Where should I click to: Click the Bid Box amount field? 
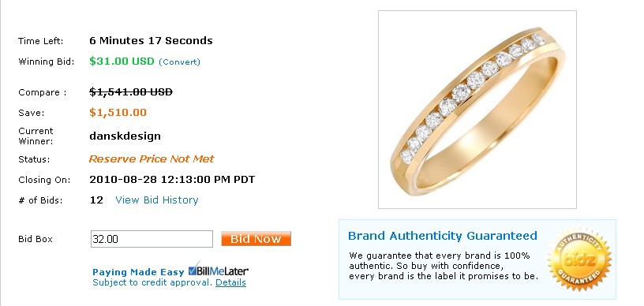pyautogui.click(x=152, y=239)
